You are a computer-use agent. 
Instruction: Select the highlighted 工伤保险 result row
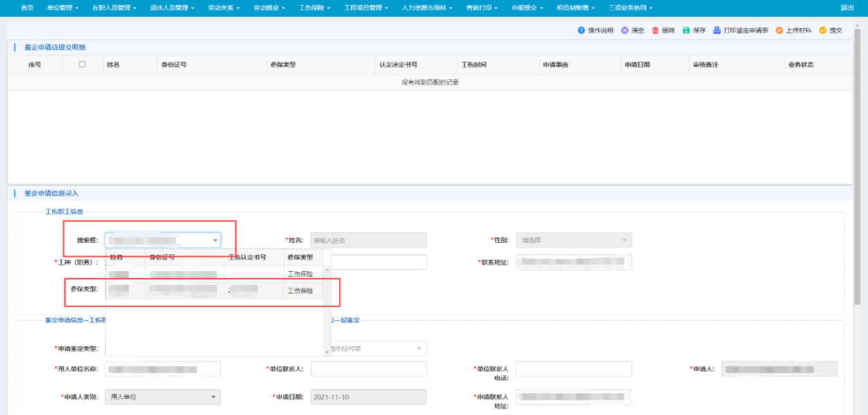[x=214, y=291]
